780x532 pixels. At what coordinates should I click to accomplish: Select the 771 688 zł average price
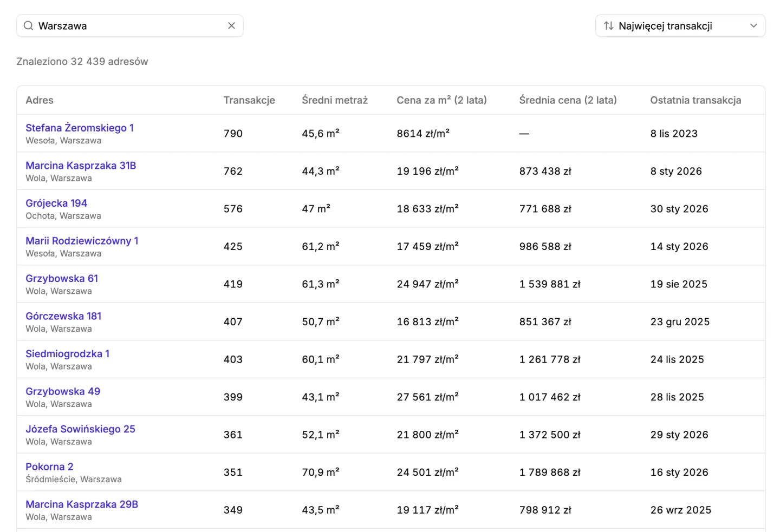pos(545,209)
